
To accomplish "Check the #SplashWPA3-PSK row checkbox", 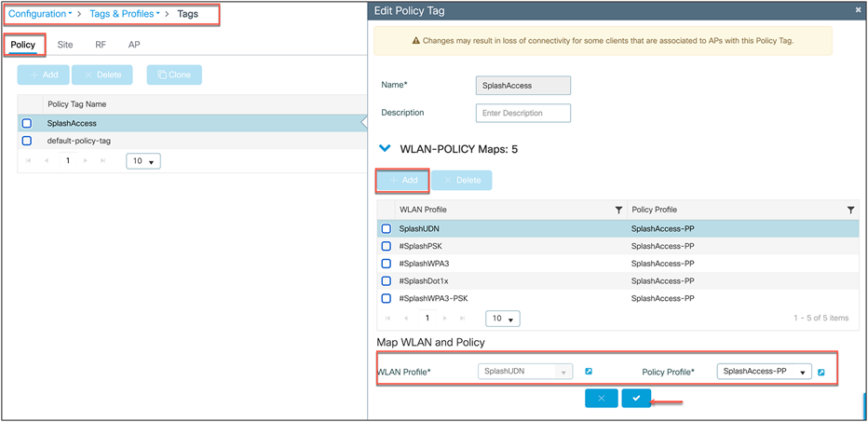I will coord(387,298).
